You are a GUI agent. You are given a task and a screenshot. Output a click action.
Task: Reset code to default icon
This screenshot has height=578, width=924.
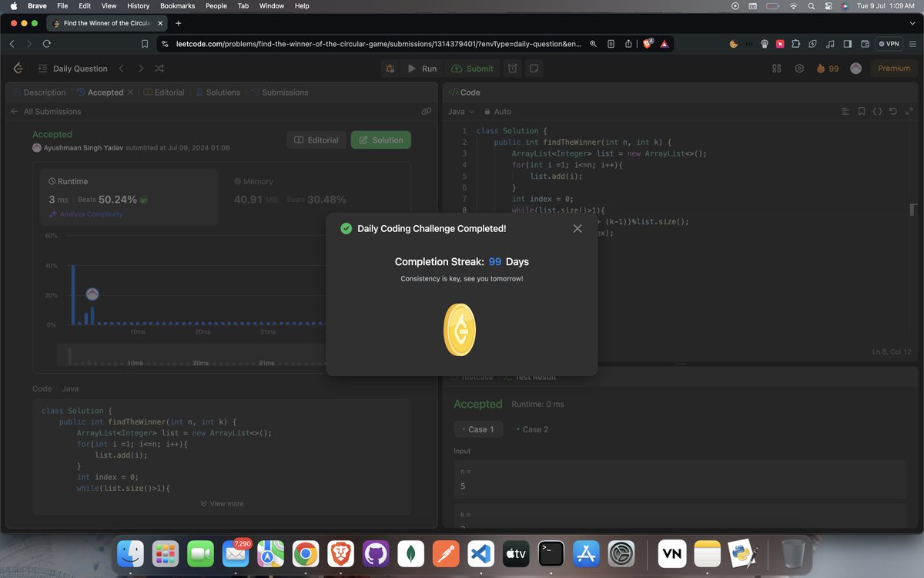[893, 112]
